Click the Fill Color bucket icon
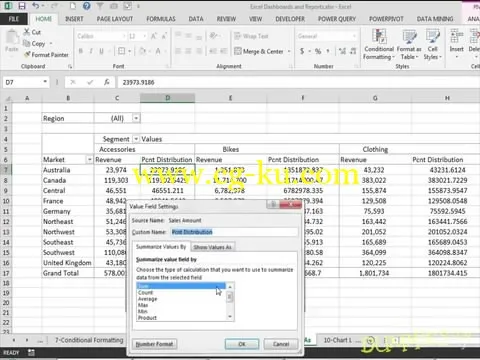 (x=143, y=51)
